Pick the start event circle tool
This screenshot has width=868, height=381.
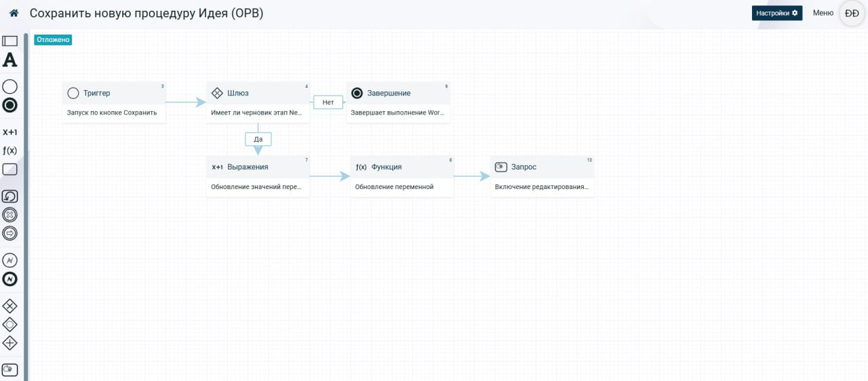10,87
